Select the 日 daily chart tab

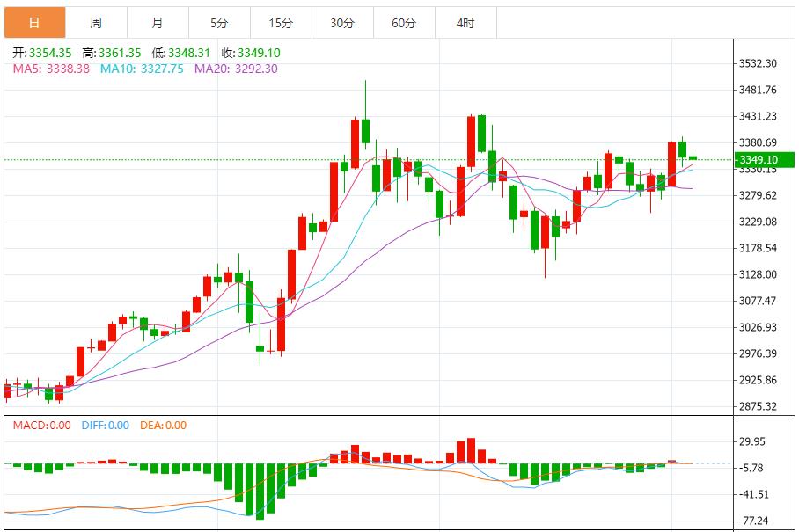click(34, 23)
